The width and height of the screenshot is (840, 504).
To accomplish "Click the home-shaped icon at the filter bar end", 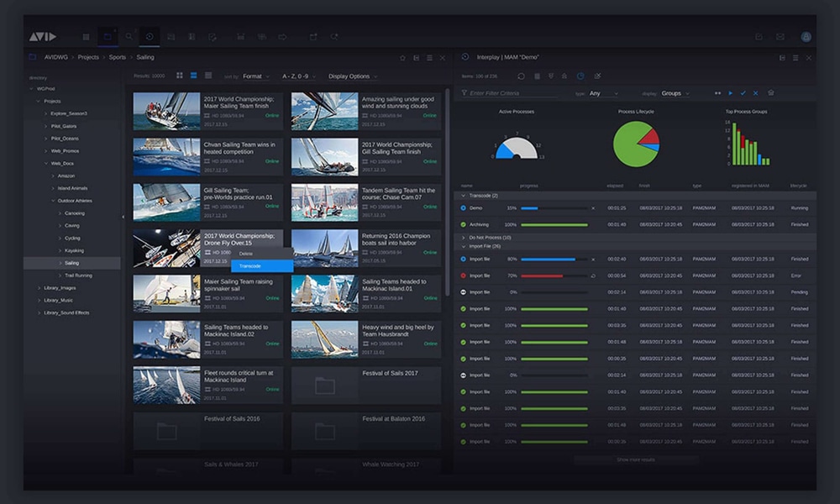I will (x=771, y=92).
